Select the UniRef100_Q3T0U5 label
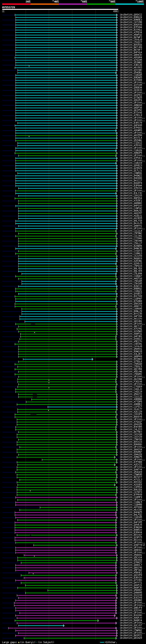146x644 pixels. (131, 85)
